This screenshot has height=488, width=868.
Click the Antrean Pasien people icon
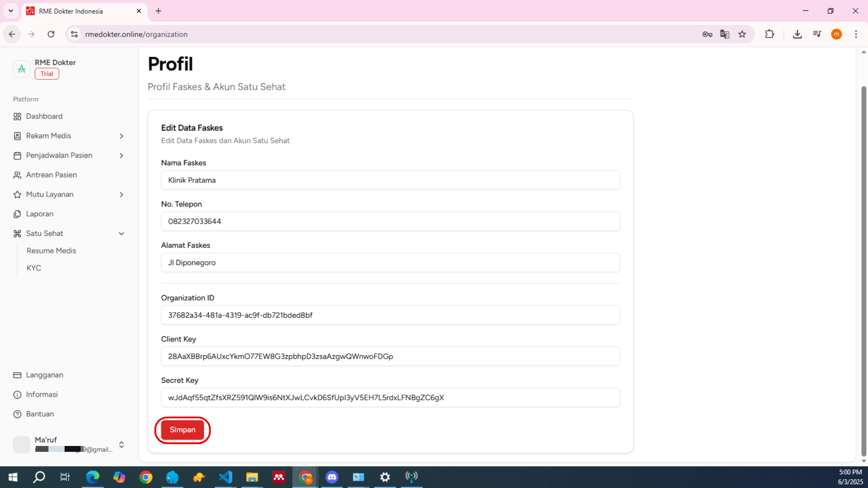17,175
